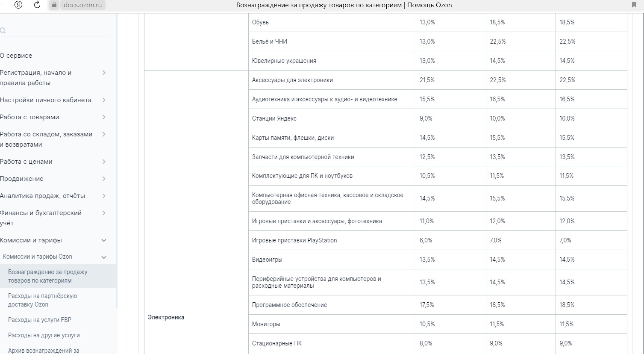Select "Вознаграждение за продажу товаров по категориям"
The height and width of the screenshot is (354, 644).
48,276
